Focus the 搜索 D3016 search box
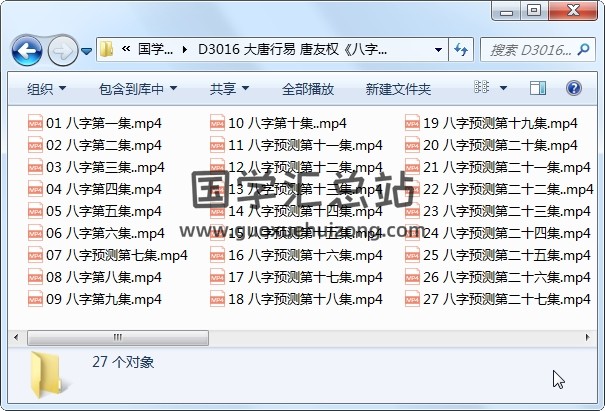The height and width of the screenshot is (411, 605). point(535,49)
